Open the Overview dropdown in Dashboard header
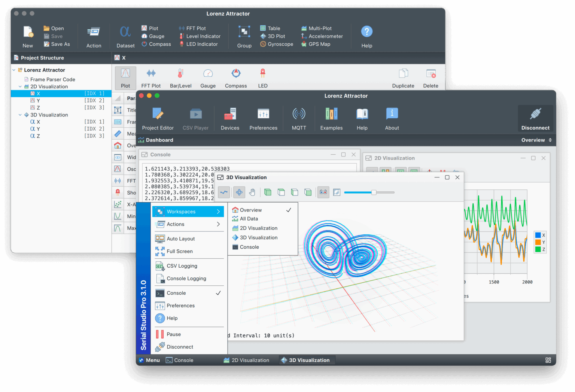575x392 pixels. point(536,140)
